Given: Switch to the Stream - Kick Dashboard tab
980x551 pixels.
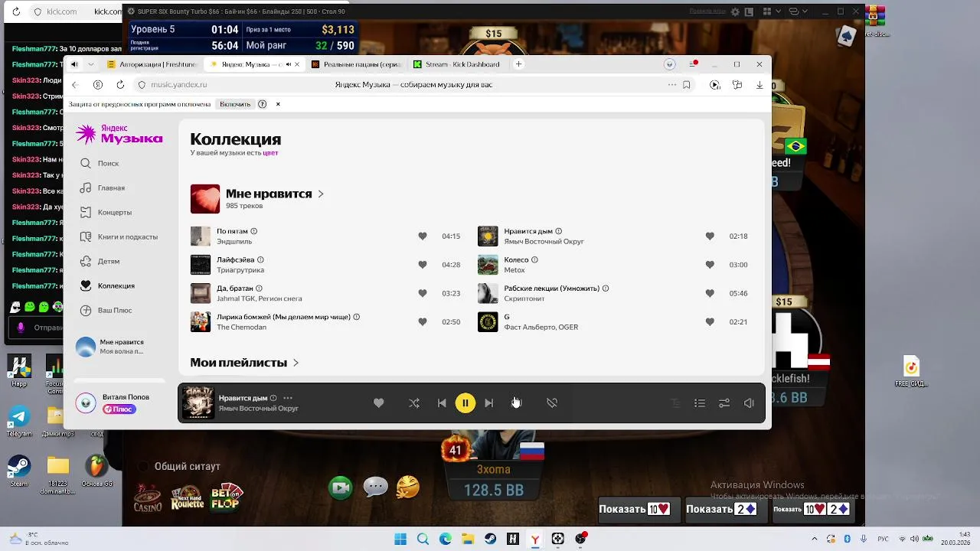Looking at the screenshot, I should (x=456, y=64).
